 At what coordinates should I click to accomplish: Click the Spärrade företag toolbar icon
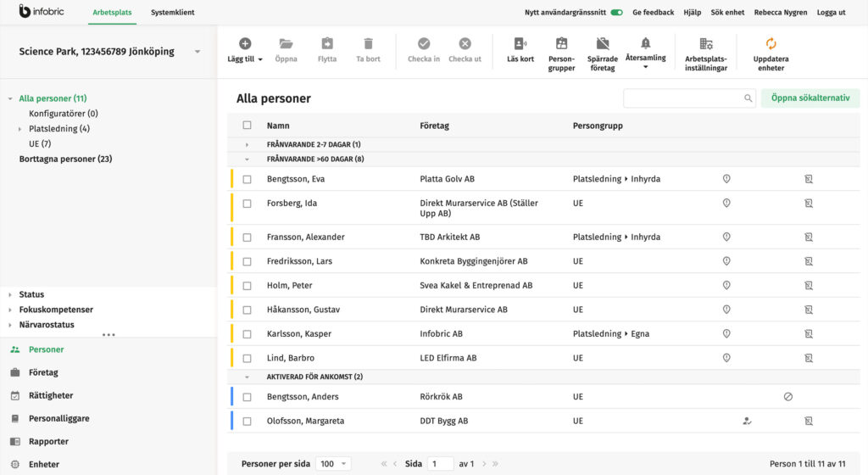click(603, 44)
